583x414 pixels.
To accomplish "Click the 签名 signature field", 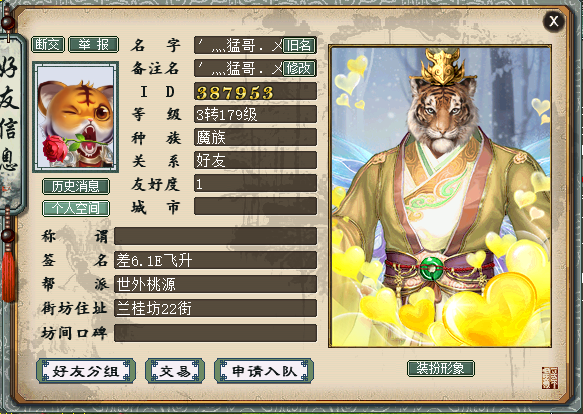I will tap(216, 260).
